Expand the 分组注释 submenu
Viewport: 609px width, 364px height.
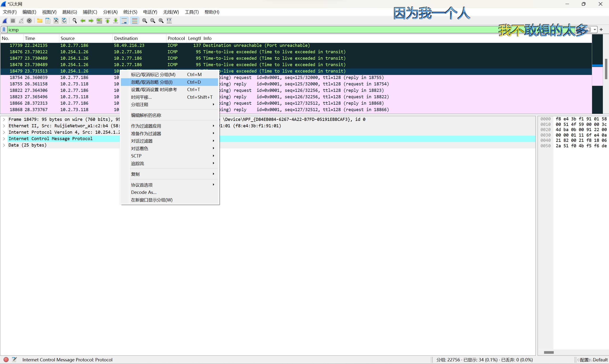click(x=169, y=104)
